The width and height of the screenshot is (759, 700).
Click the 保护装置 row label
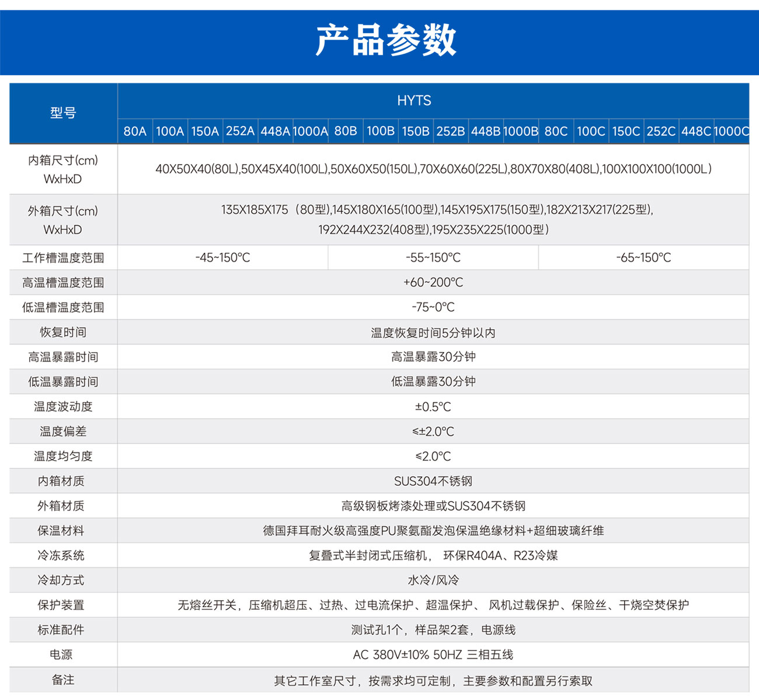(61, 605)
